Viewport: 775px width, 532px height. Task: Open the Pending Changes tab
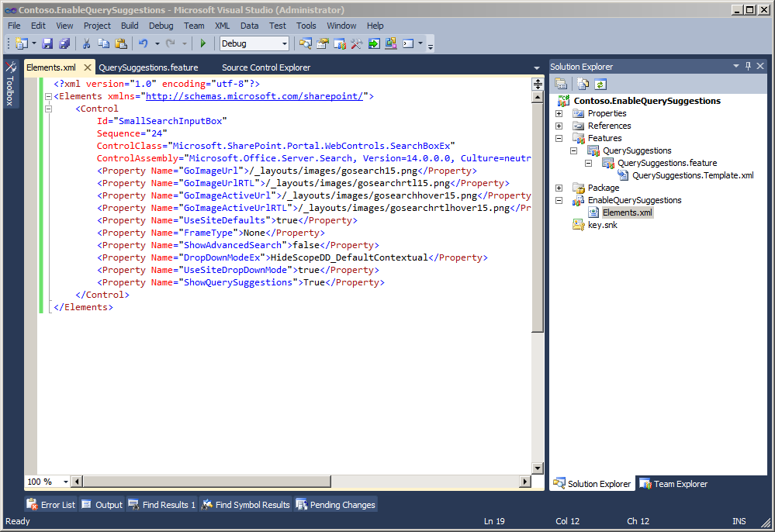tap(336, 505)
